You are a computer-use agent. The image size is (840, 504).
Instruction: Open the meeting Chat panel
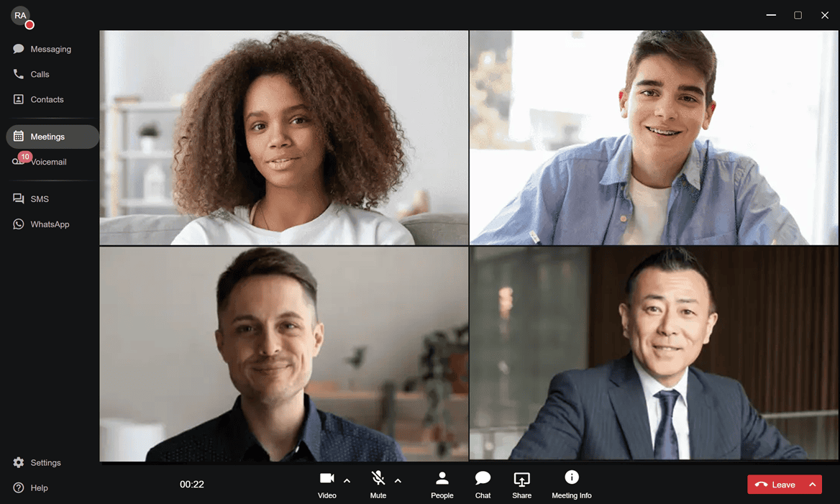(x=483, y=485)
